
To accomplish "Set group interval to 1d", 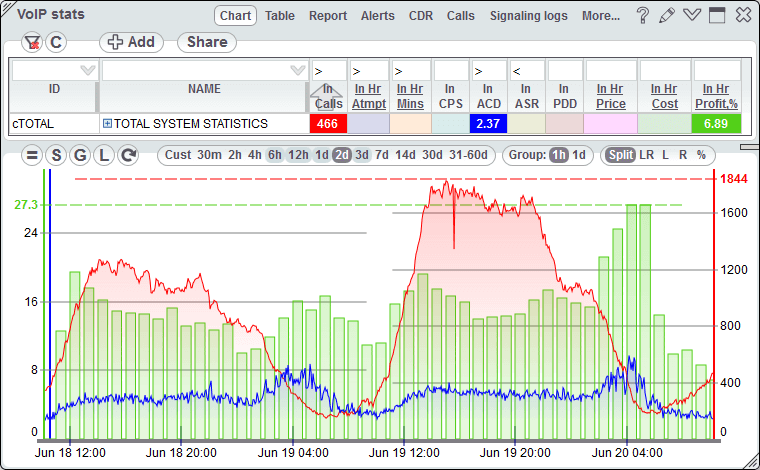I will click(579, 155).
